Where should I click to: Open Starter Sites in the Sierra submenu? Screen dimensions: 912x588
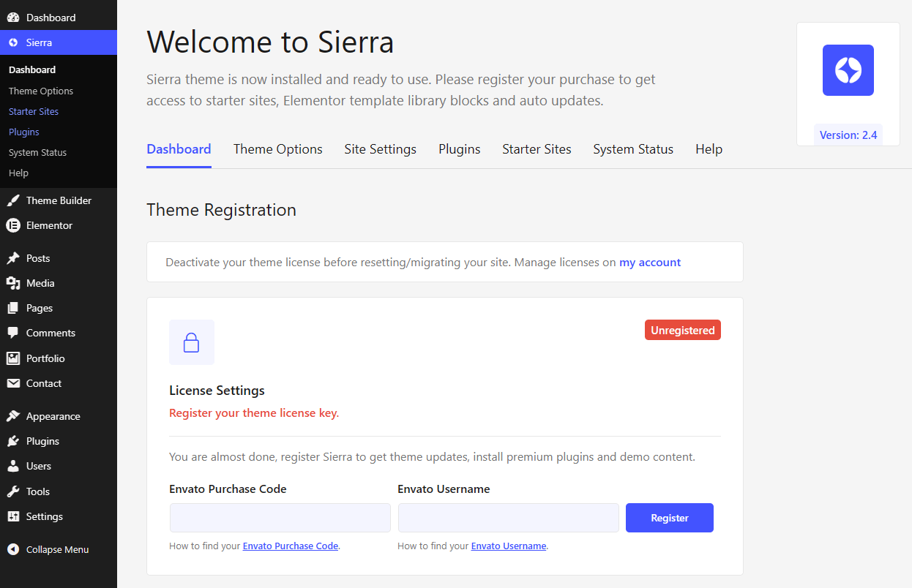(x=34, y=112)
